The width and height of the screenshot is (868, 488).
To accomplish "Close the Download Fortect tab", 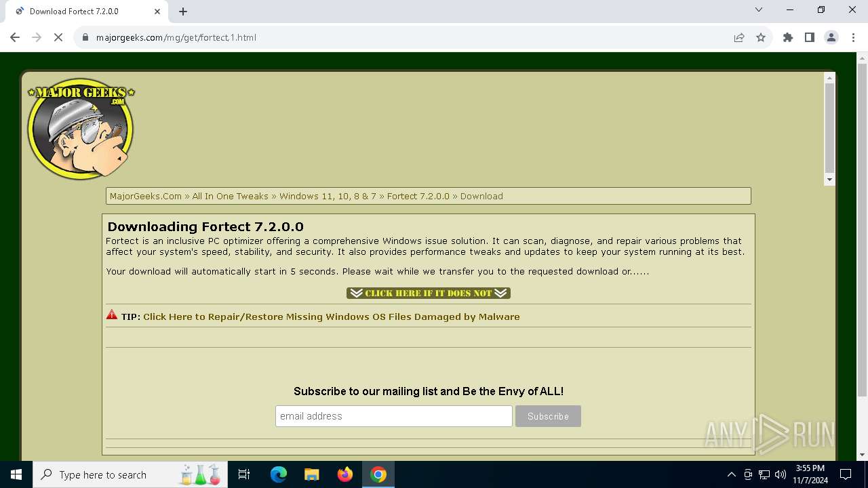I will [157, 11].
